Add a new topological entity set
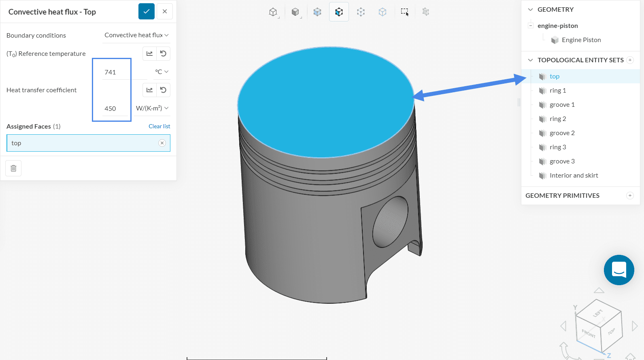This screenshot has height=360, width=644. click(x=630, y=60)
